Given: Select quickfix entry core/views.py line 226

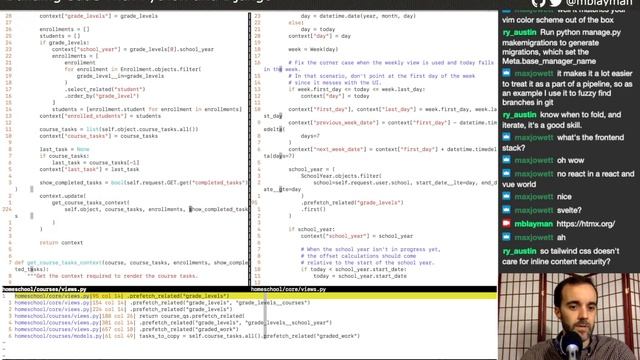Looking at the screenshot, I should (123, 309).
